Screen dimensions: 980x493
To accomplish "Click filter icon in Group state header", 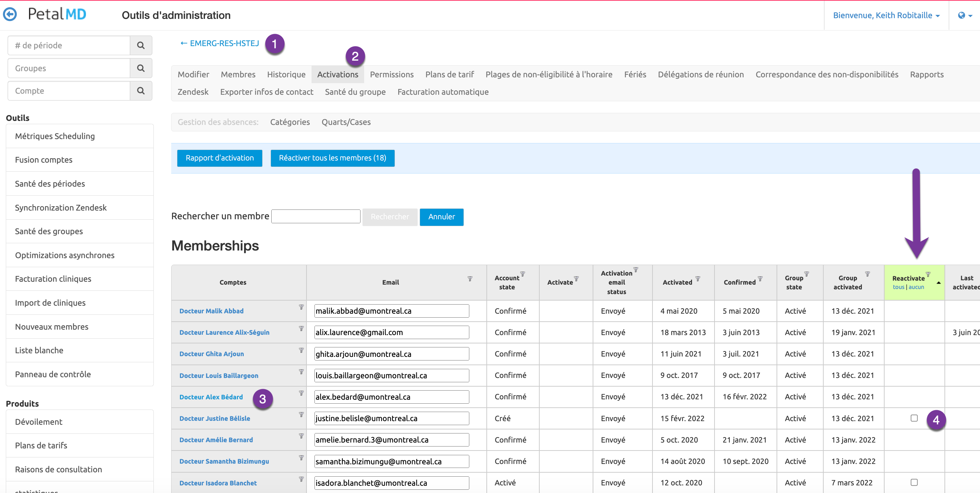I will pos(806,274).
